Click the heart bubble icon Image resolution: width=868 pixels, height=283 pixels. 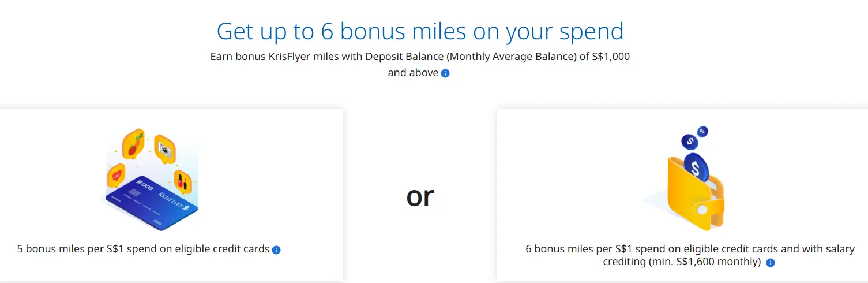coord(117,175)
